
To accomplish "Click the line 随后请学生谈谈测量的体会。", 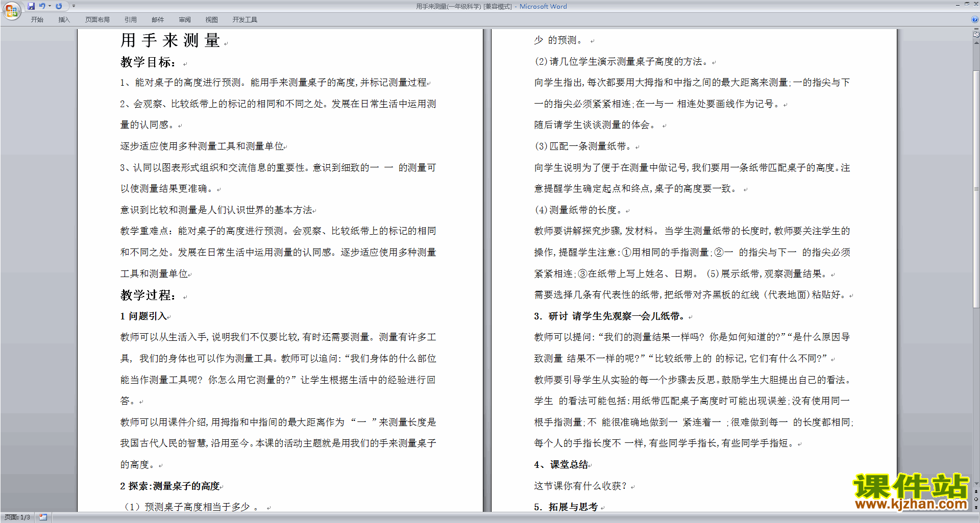I will click(x=596, y=125).
